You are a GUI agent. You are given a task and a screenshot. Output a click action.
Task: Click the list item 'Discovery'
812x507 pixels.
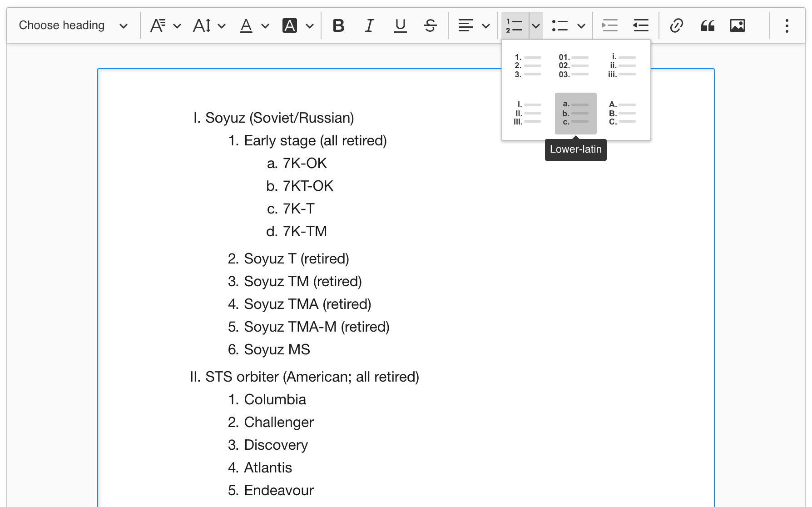click(x=276, y=445)
